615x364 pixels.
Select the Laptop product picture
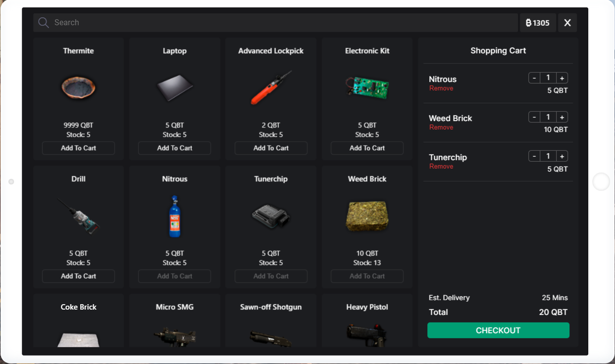click(x=175, y=88)
